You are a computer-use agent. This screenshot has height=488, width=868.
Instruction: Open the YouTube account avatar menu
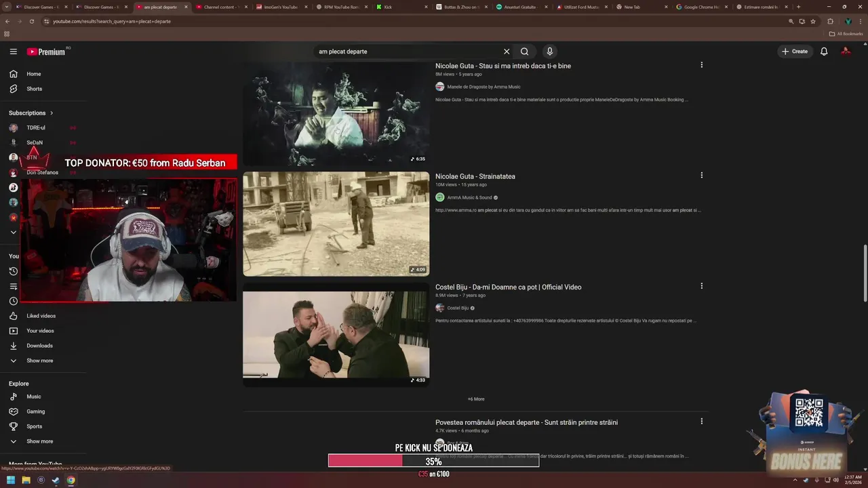[846, 52]
